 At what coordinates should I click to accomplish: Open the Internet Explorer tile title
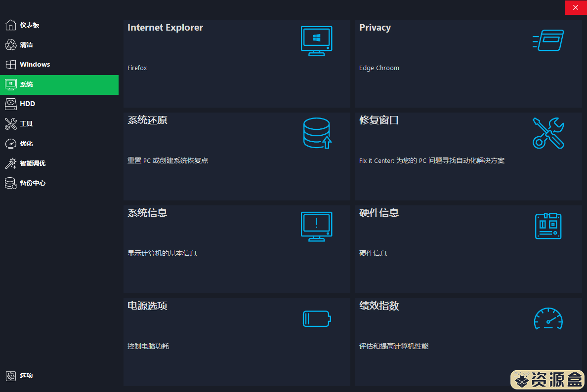[x=165, y=28]
